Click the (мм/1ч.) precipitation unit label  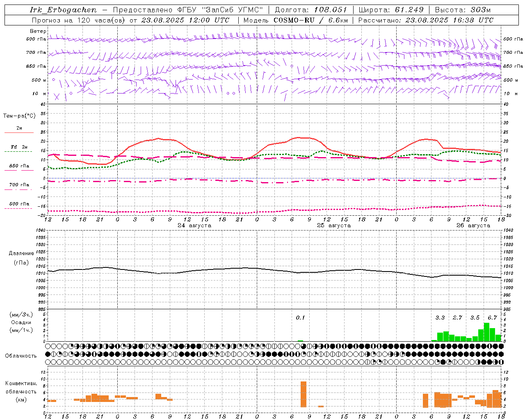click(21, 330)
